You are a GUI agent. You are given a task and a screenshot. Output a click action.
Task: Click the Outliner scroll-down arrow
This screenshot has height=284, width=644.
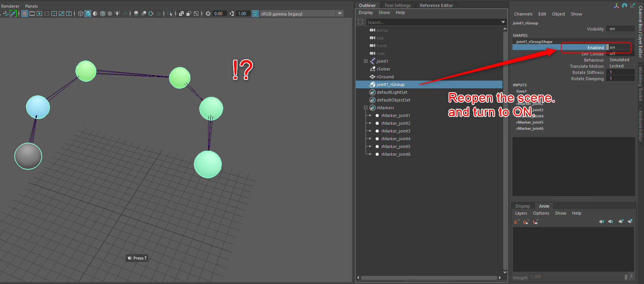tap(505, 273)
